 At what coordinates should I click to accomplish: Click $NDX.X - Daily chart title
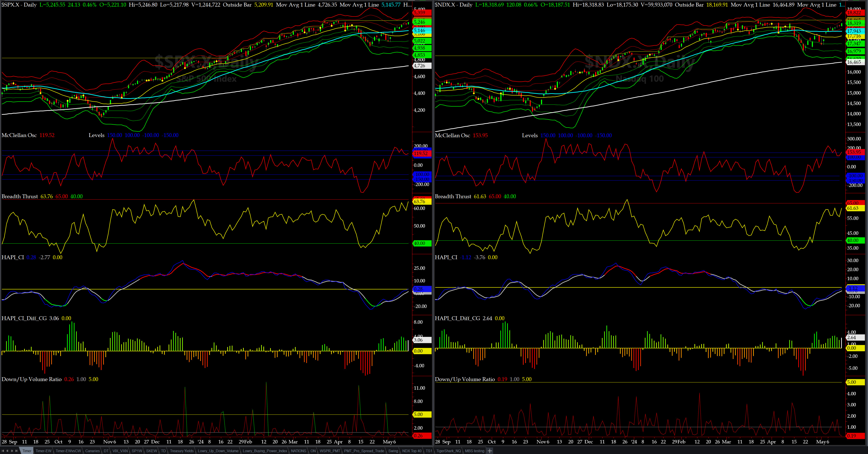click(x=453, y=5)
